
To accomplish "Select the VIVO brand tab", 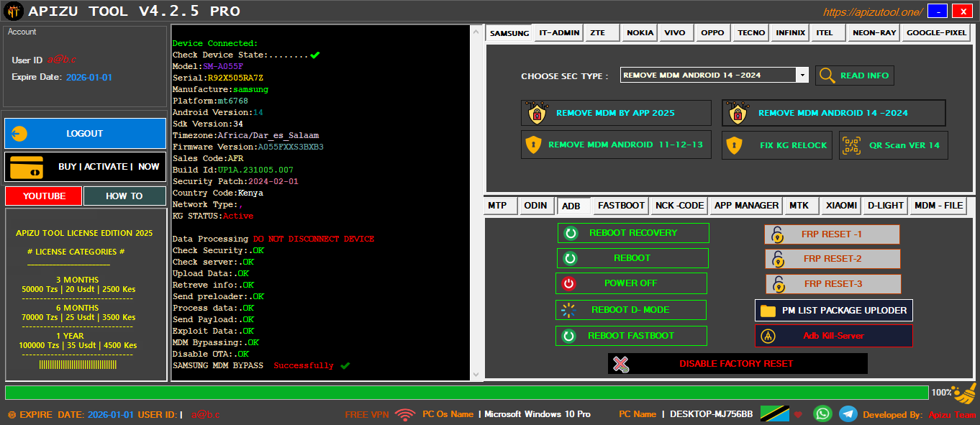I will click(x=675, y=33).
